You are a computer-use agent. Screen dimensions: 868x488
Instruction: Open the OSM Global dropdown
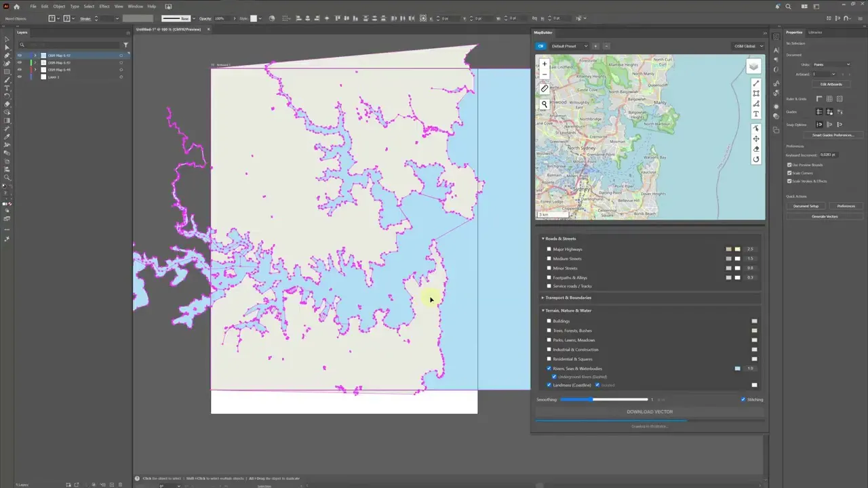pos(747,46)
